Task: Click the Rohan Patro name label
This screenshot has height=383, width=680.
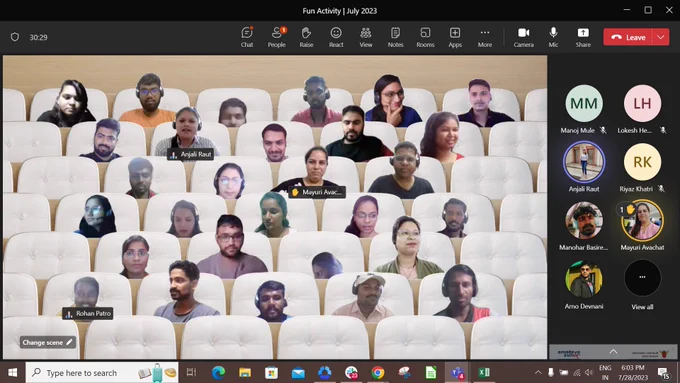Action: [88, 313]
